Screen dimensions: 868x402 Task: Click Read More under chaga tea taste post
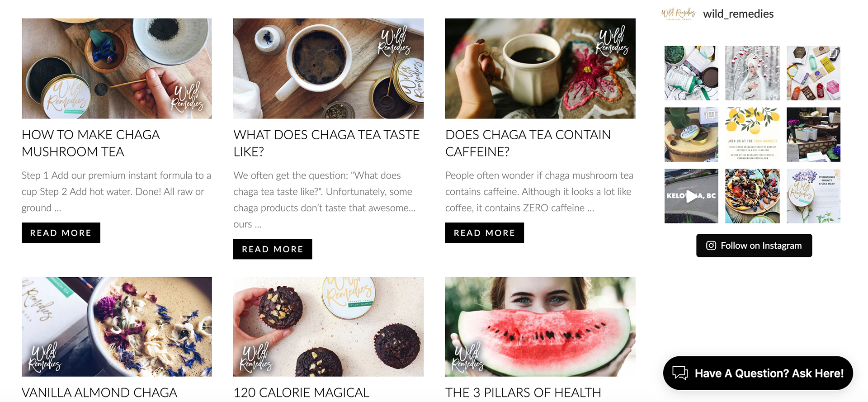[x=273, y=249]
